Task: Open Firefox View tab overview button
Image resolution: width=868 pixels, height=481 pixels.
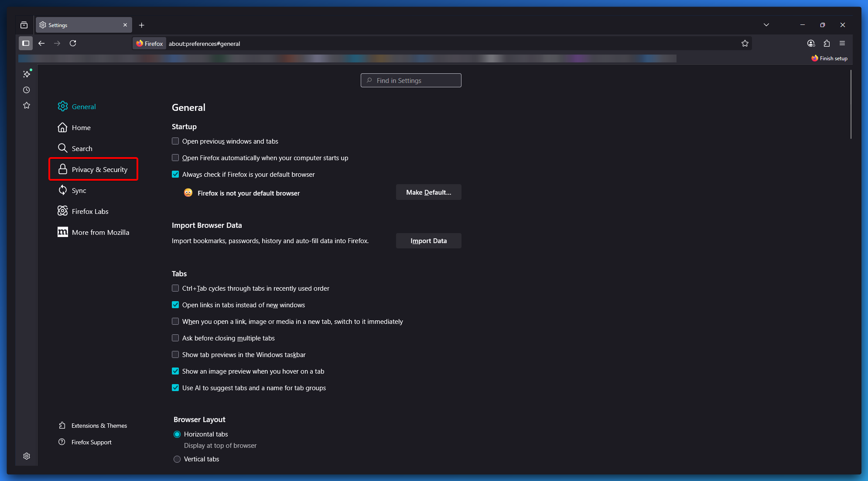Action: tap(24, 25)
